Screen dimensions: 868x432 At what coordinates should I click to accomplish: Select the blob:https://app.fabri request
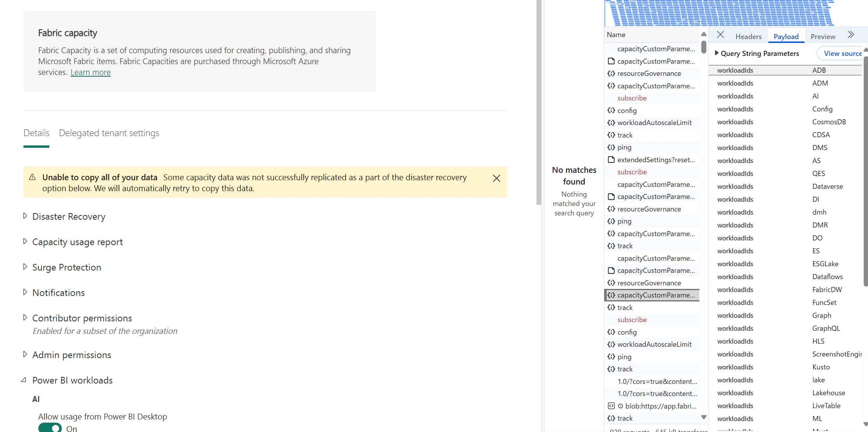[x=652, y=406]
